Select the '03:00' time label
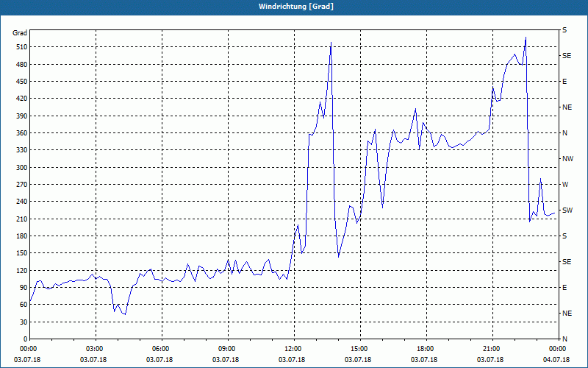Screen dimensions: 588x368 click(x=93, y=349)
